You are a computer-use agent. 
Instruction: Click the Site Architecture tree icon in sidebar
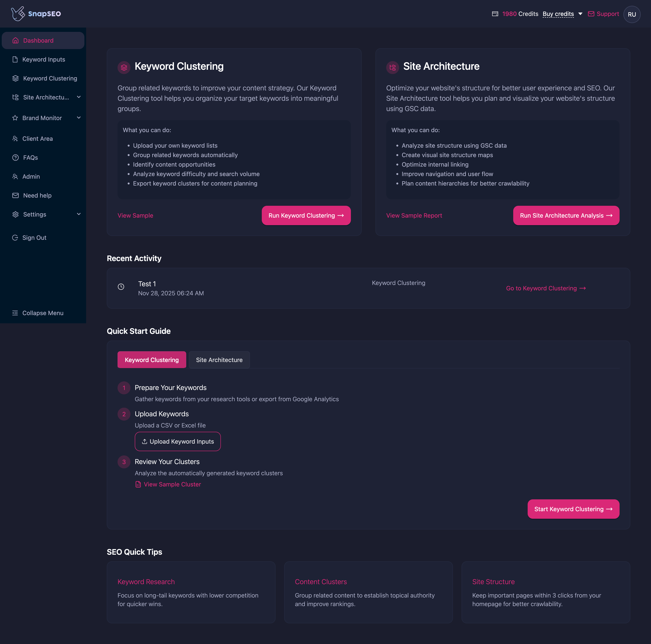15,97
